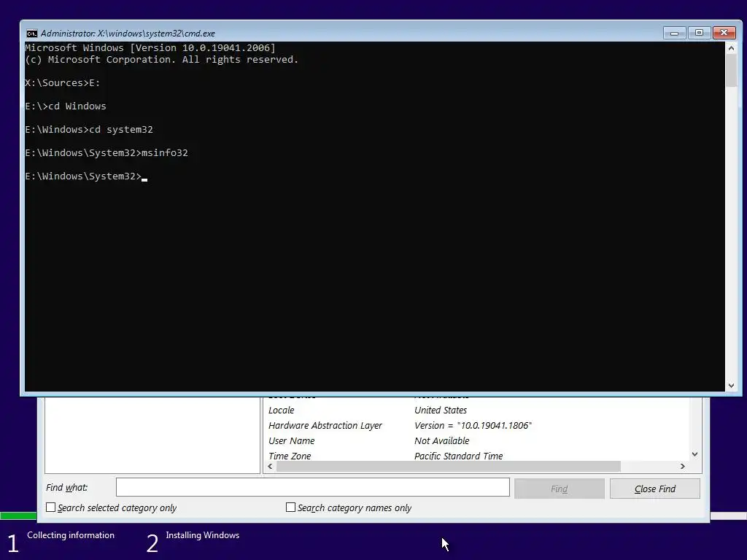The width and height of the screenshot is (747, 560).
Task: Click the System Information vertical scroll down arrow
Action: pyautogui.click(x=694, y=454)
